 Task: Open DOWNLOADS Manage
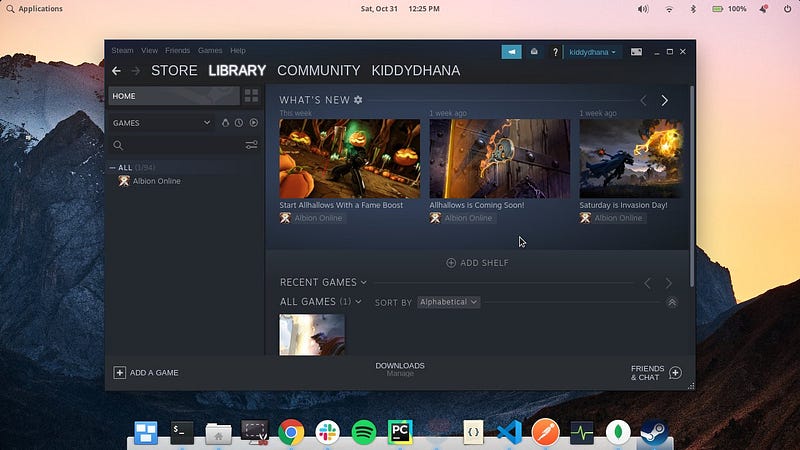[400, 369]
